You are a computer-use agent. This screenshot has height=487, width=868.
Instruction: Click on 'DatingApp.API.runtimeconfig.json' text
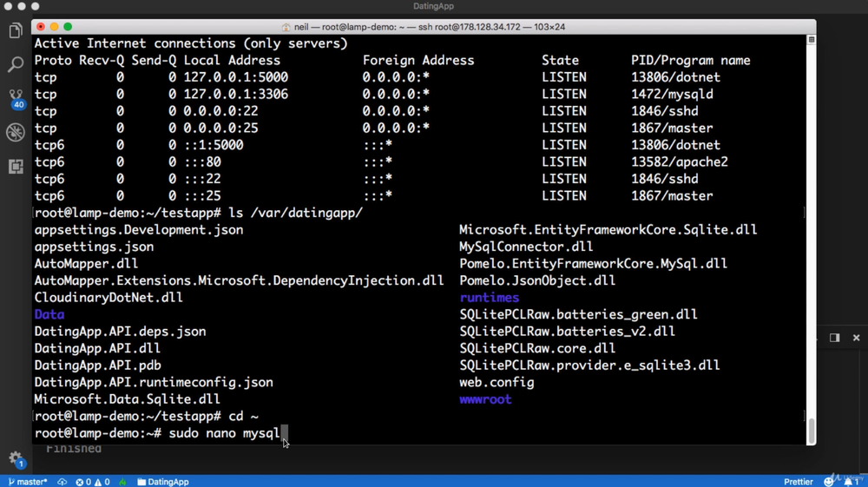pyautogui.click(x=154, y=383)
